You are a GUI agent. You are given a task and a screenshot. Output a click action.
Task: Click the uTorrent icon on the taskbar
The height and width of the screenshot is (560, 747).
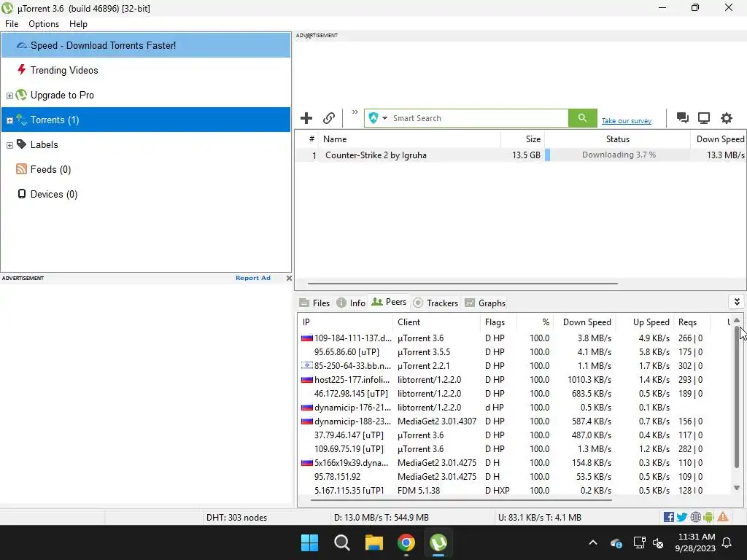tap(438, 542)
